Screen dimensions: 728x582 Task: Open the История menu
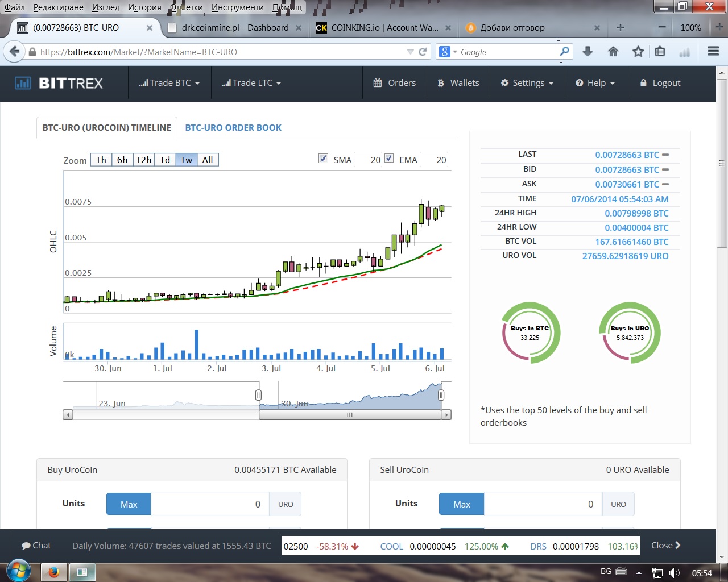click(x=144, y=7)
